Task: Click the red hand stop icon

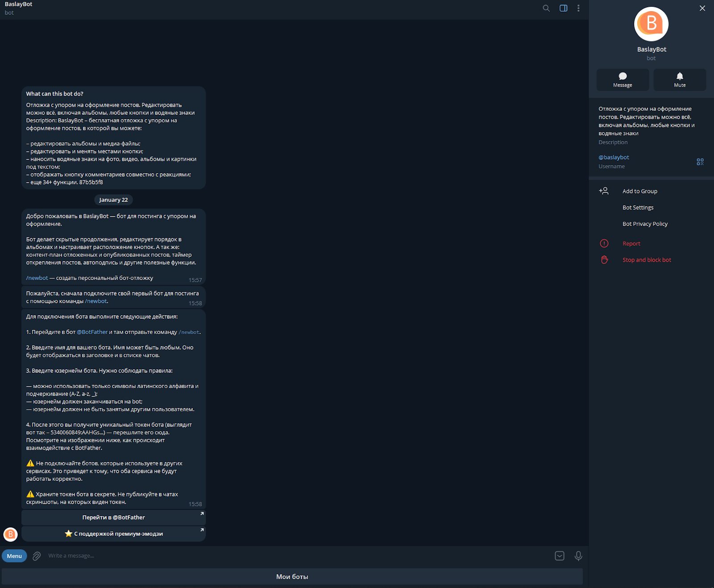Action: (604, 260)
